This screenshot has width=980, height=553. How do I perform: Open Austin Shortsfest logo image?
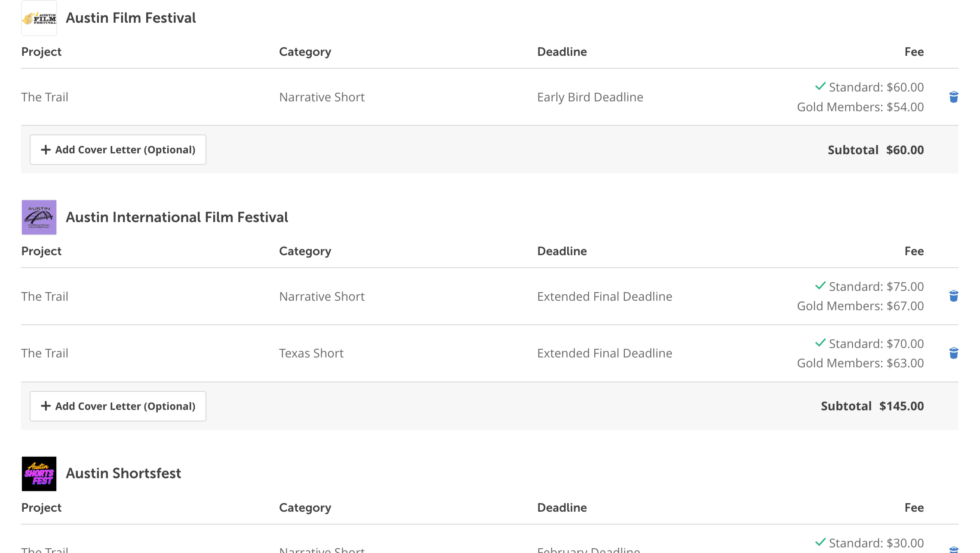[x=39, y=474]
